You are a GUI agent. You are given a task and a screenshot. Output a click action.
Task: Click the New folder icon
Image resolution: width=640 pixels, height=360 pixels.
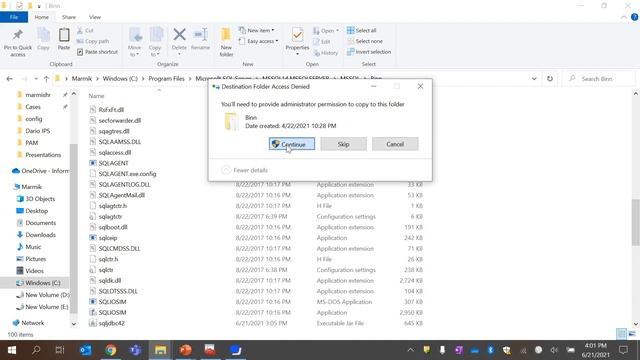click(226, 42)
